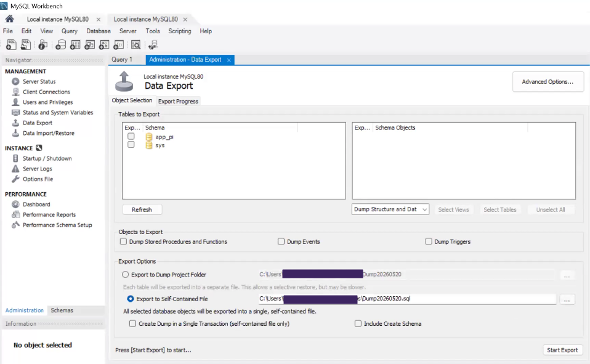Open the Tools menu
Image resolution: width=590 pixels, height=364 pixels.
(x=152, y=31)
